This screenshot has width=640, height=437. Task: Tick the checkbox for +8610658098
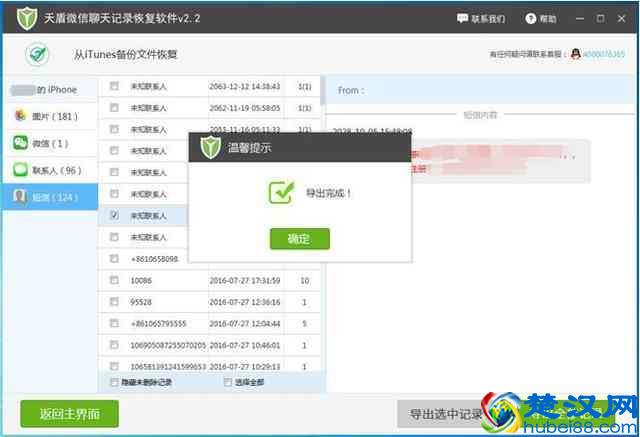tap(114, 259)
